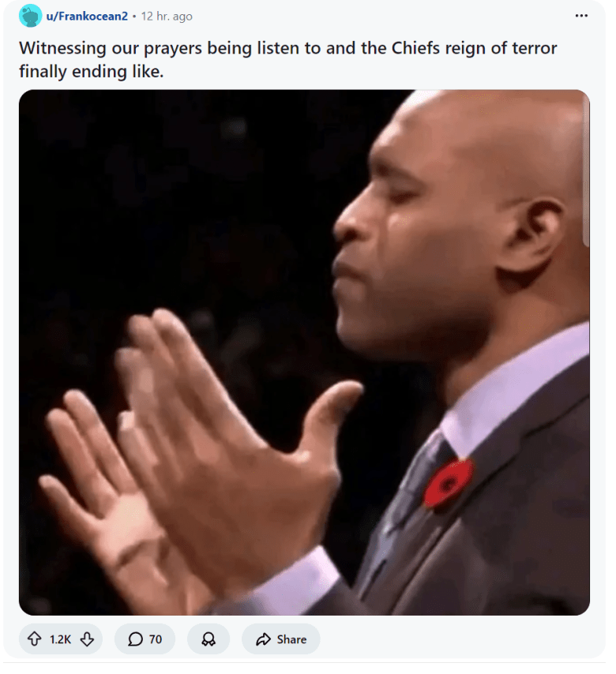Click the Share arrow icon
Image resolution: width=616 pixels, height=674 pixels.
263,639
